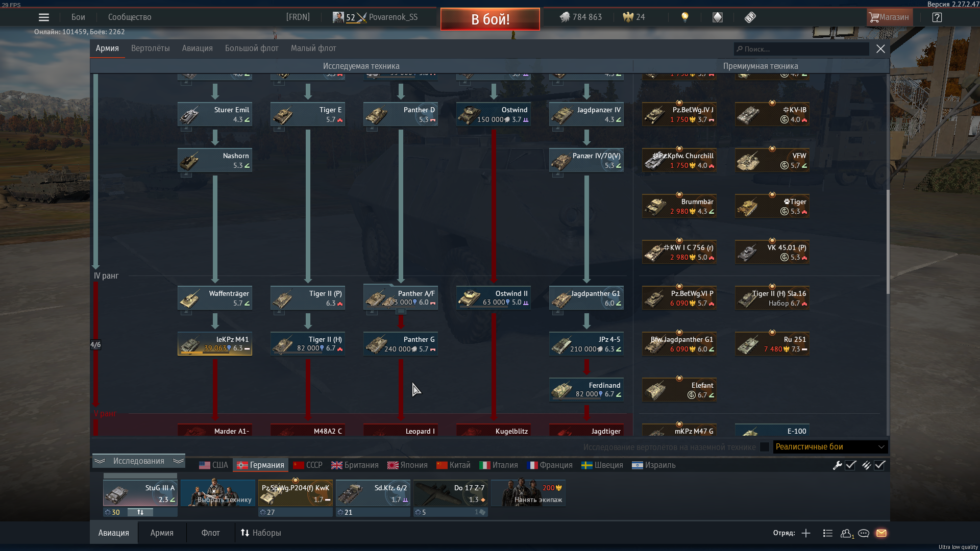The width and height of the screenshot is (980, 551).
Task: Click the rank IV progress 4/6 indicator
Action: point(95,345)
